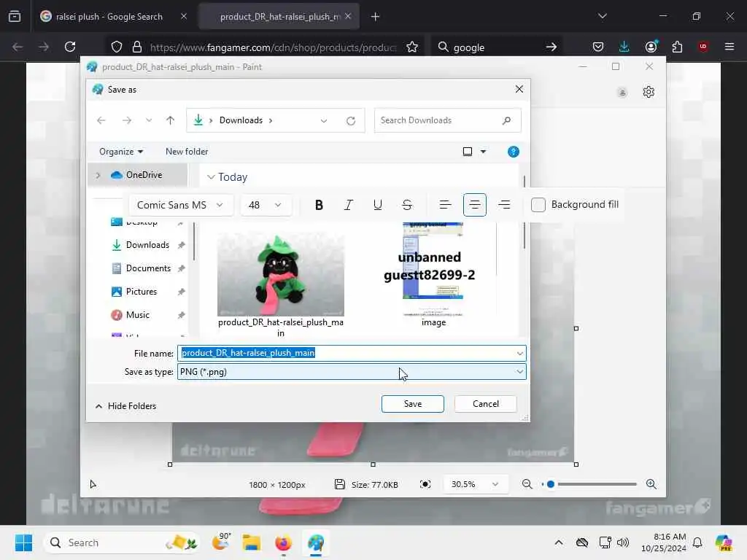
Task: Close the Save as dialog
Action: coord(519,89)
